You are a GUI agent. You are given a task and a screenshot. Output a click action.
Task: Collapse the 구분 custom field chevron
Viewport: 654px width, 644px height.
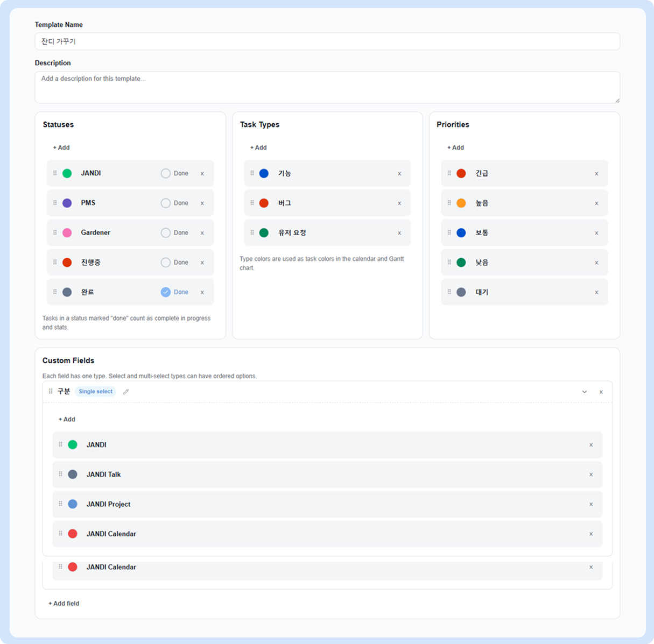[585, 392]
